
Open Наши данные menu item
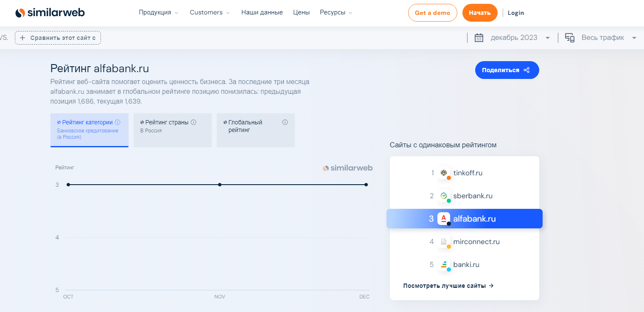tap(262, 13)
